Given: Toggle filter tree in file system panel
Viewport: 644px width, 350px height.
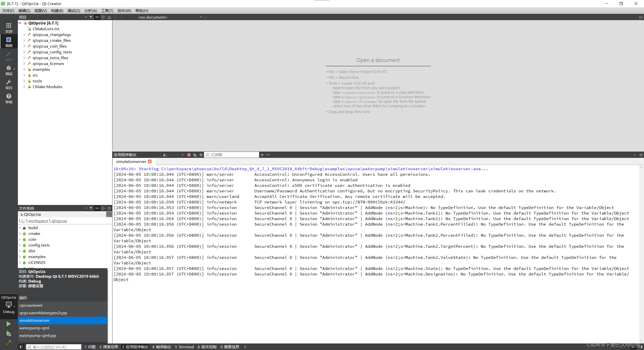Looking at the screenshot, I should point(91,208).
